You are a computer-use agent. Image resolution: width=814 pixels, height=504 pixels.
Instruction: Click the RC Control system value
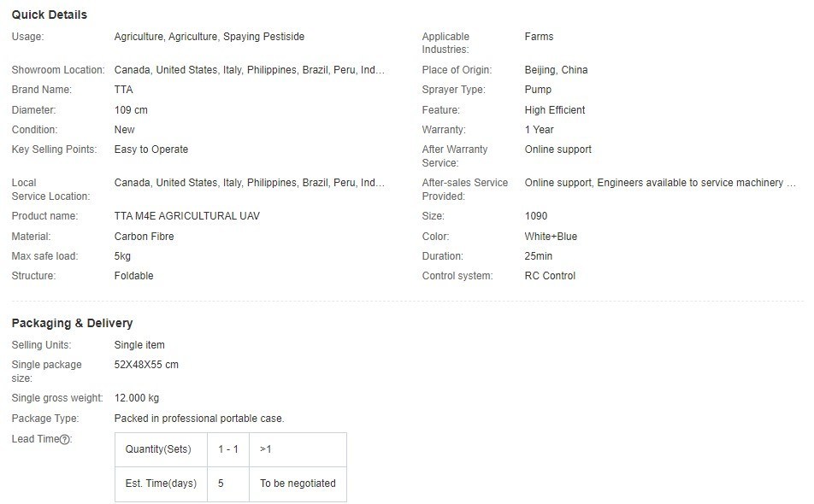point(550,276)
